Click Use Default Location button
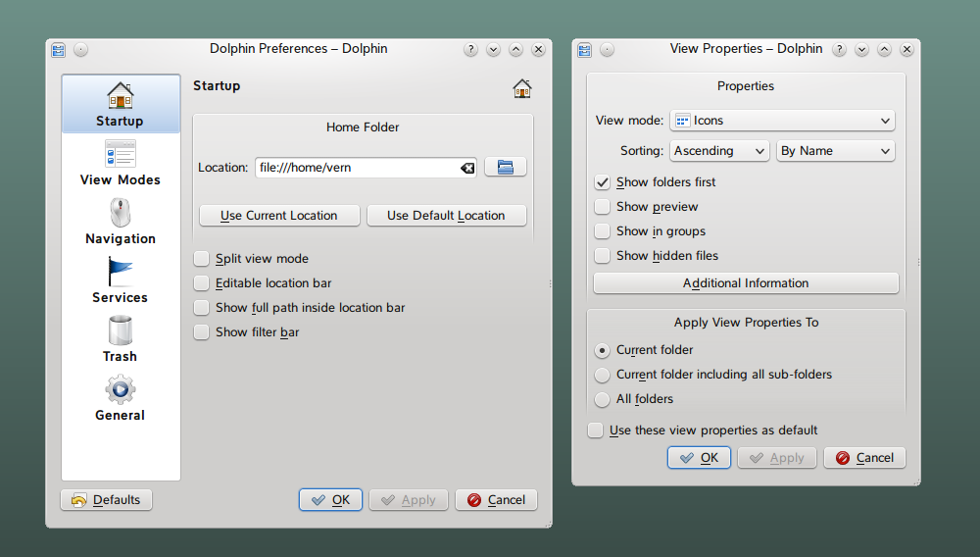 pyautogui.click(x=446, y=215)
